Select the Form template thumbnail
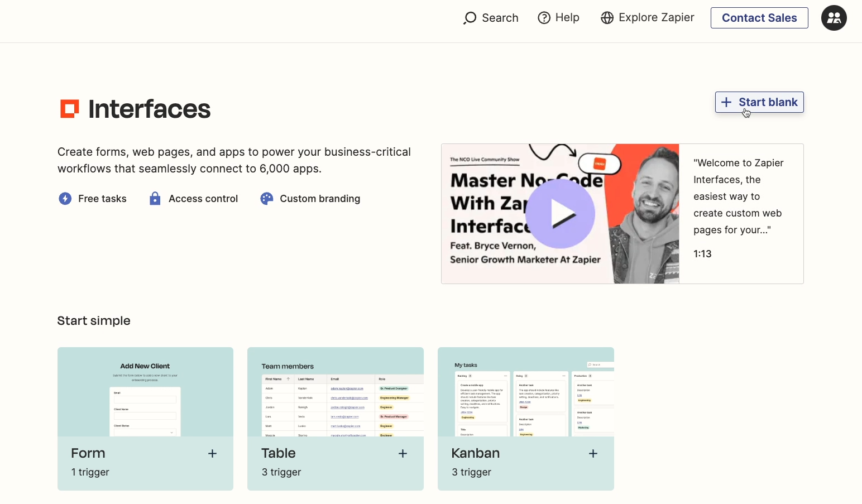The width and height of the screenshot is (862, 504). pyautogui.click(x=145, y=391)
